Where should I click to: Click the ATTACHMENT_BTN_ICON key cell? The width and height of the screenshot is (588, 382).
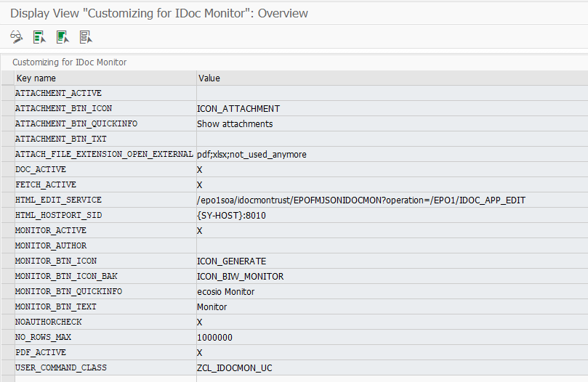[x=105, y=108]
